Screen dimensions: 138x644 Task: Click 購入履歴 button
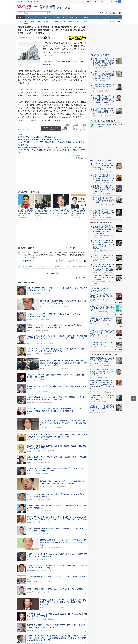(112, 13)
